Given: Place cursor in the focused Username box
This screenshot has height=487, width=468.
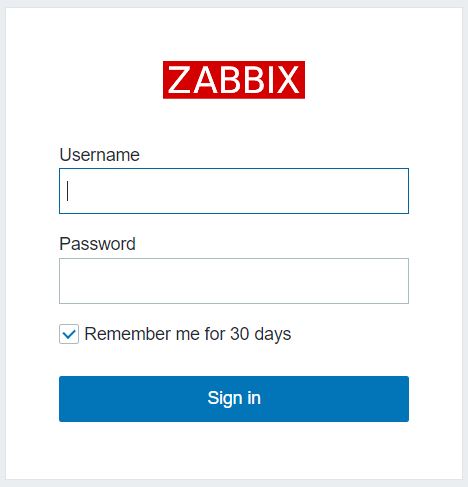Looking at the screenshot, I should [x=234, y=191].
